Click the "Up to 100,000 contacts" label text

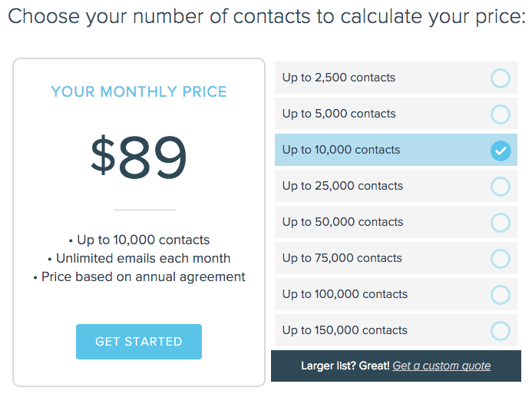tap(345, 294)
